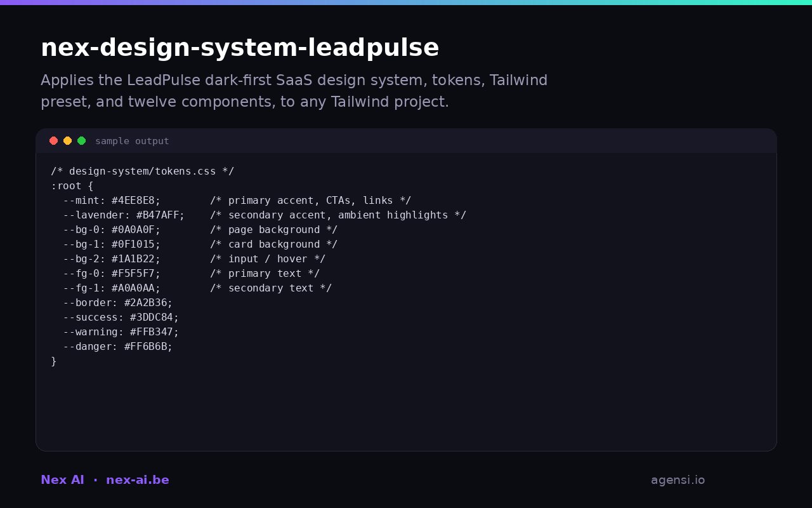Open the nex-ai.be link
Screen dimensions: 812x508
[138, 480]
